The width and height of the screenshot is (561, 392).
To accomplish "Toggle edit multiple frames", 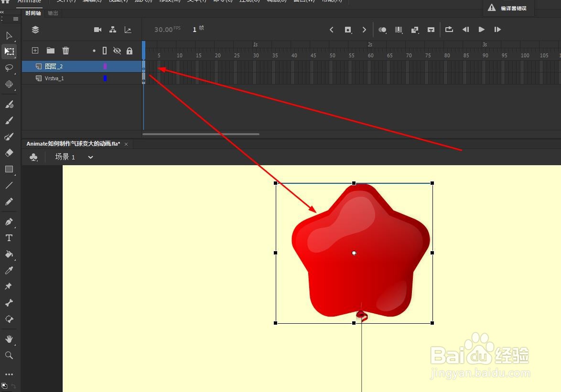I will [399, 30].
